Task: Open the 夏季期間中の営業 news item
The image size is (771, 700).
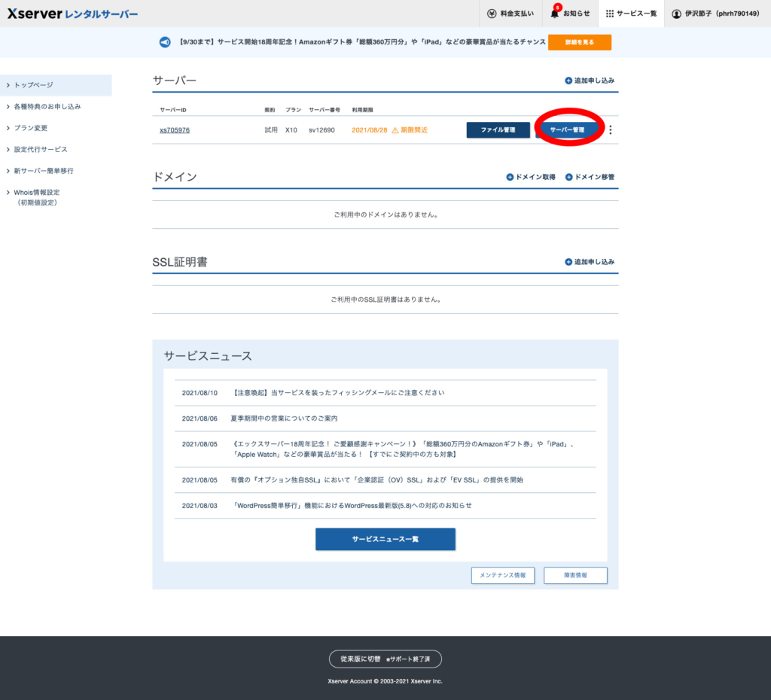Action: [284, 418]
